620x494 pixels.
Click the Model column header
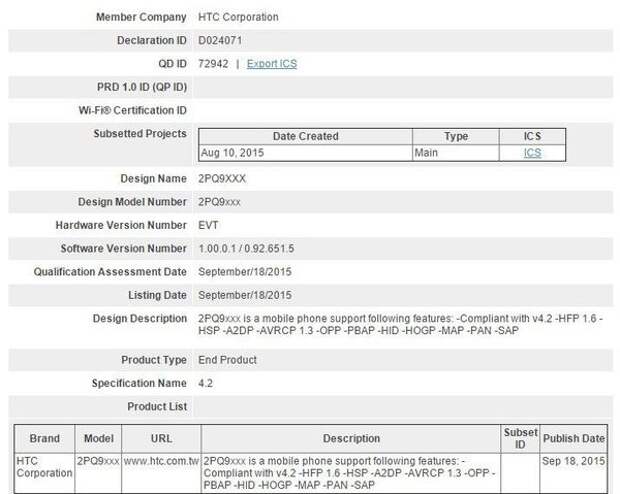point(98,439)
